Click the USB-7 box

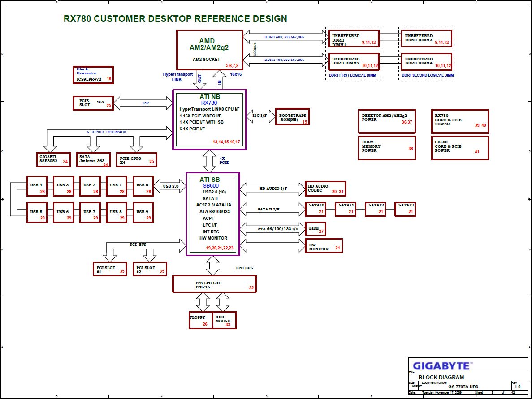point(90,213)
